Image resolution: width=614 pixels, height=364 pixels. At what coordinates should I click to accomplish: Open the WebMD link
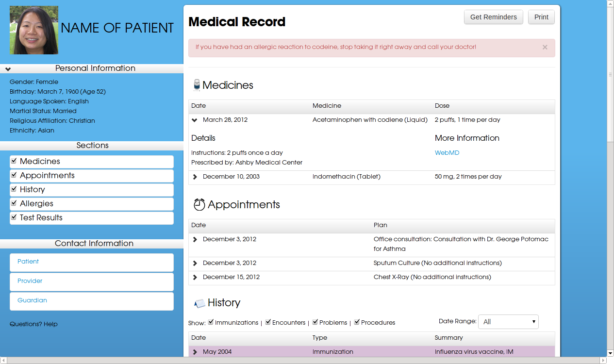[447, 153]
